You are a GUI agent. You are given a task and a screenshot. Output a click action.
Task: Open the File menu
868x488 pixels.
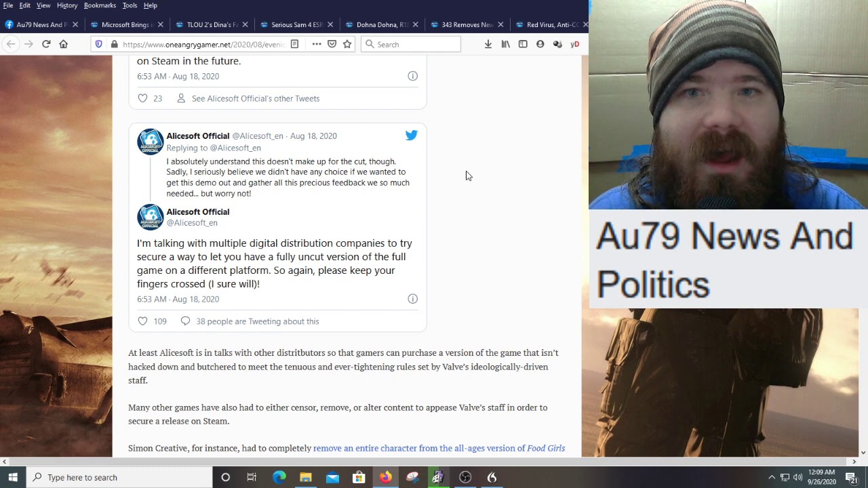pos(8,5)
